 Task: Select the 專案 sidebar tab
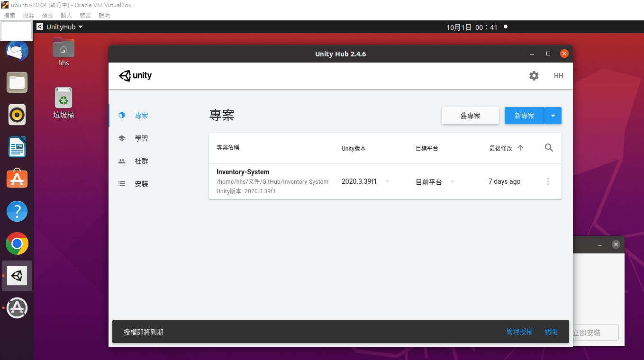pos(141,116)
